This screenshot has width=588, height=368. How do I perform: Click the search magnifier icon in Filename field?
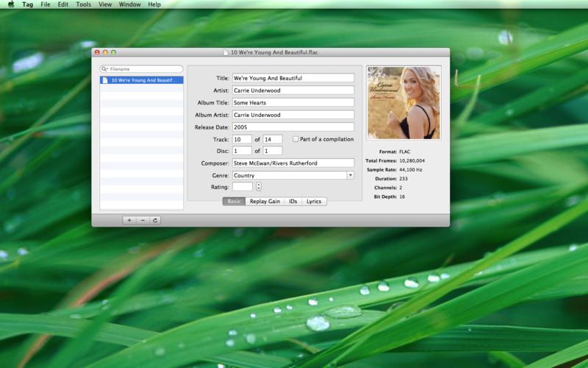[x=104, y=69]
